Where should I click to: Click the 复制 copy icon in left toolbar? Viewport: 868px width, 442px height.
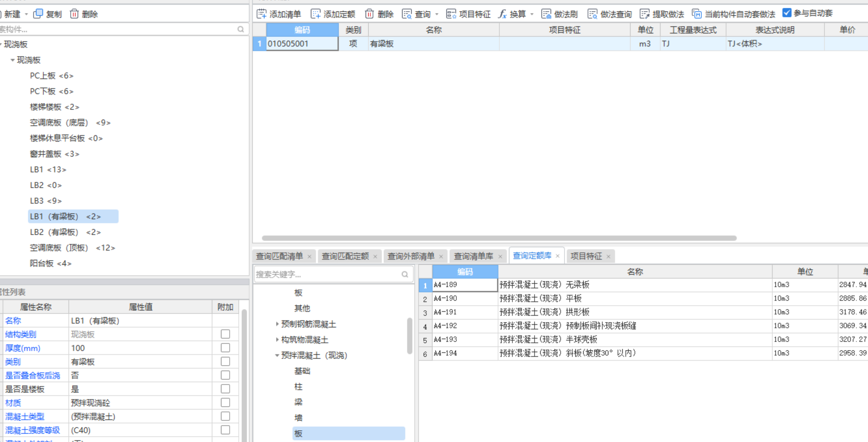tap(38, 14)
